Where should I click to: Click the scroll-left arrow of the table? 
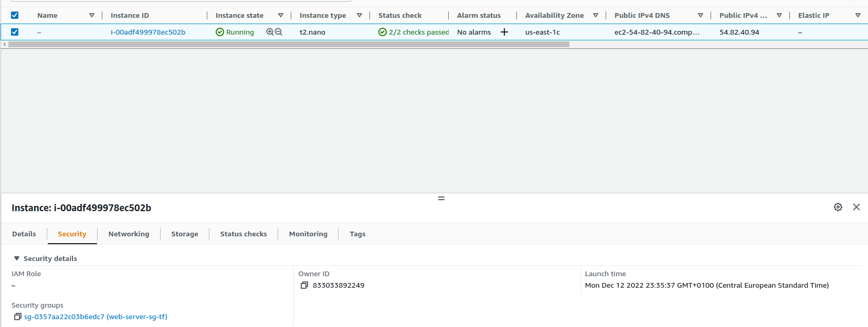(5, 45)
